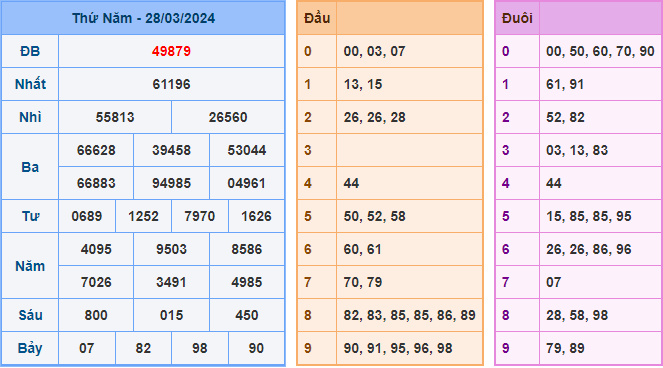Select Sáu prize number 450
The height and width of the screenshot is (368, 663).
click(247, 315)
